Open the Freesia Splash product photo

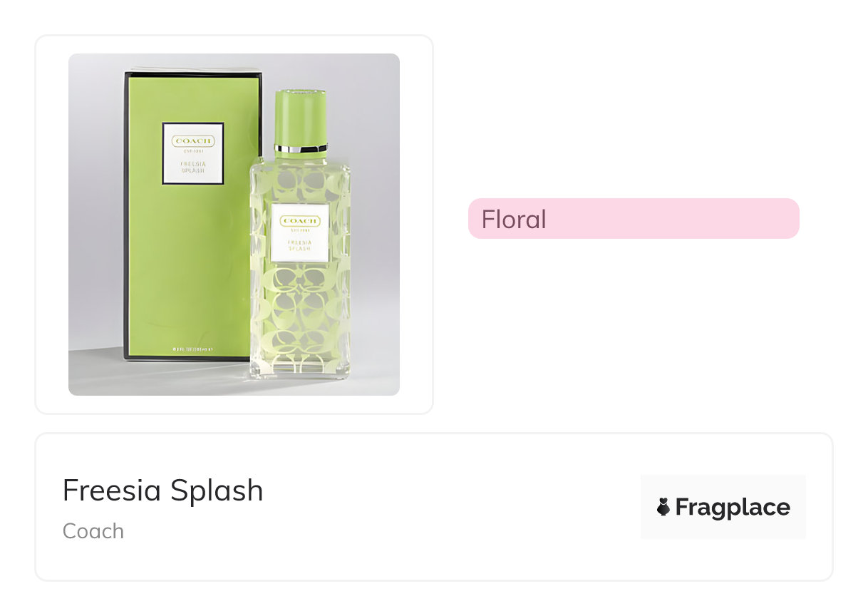[x=234, y=224]
